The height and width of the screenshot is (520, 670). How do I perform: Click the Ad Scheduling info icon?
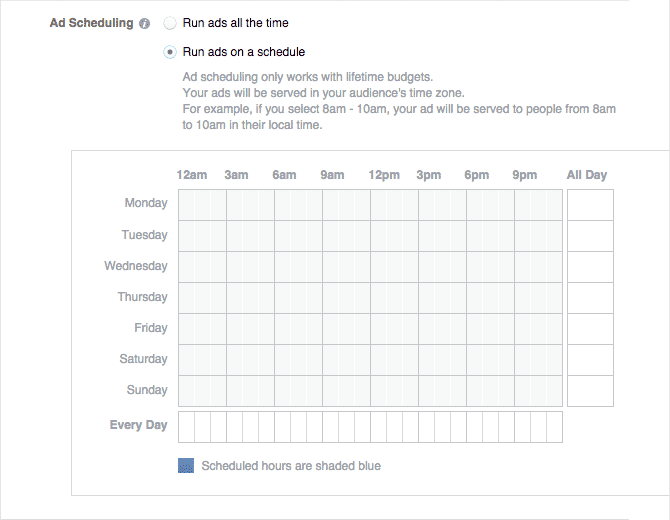click(144, 24)
